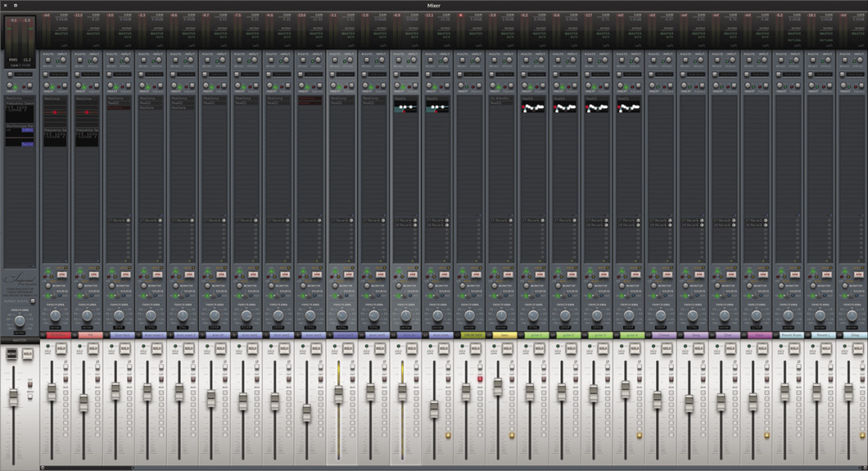The height and width of the screenshot is (471, 868).
Task: Click the INPUT knob on guitar 1 track
Action: point(540,60)
